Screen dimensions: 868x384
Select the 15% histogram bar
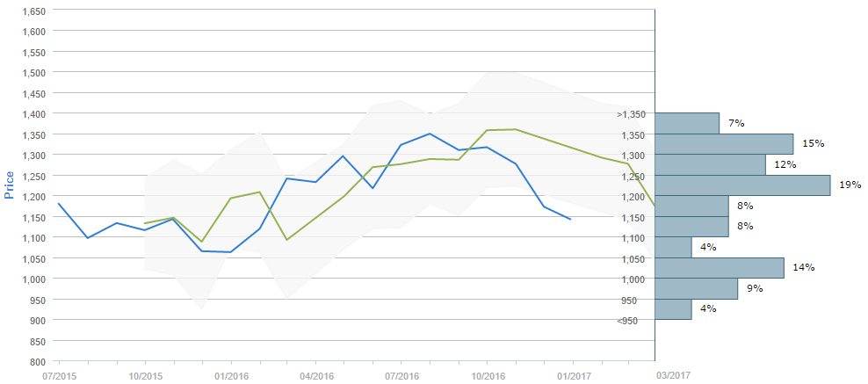click(x=724, y=144)
